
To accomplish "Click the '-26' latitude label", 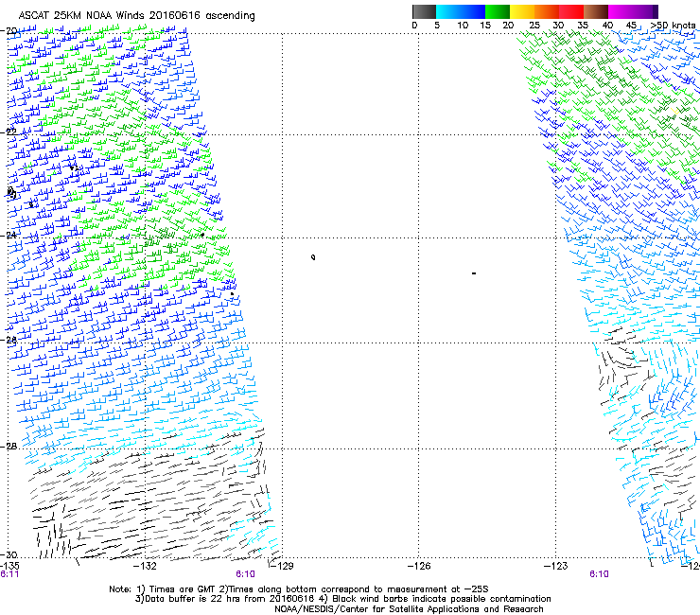I will pos(9,340).
